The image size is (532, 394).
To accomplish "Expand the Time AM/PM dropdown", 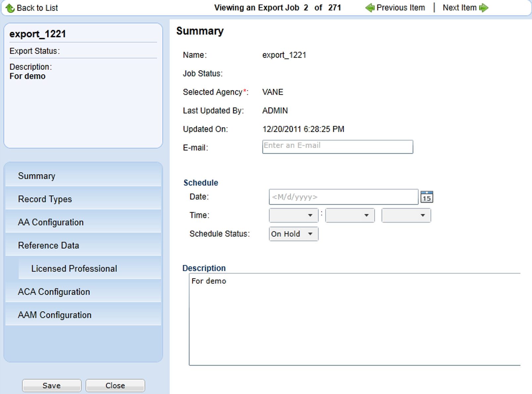I will pos(406,216).
